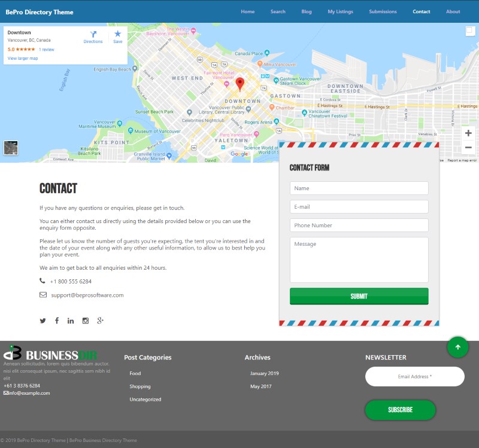This screenshot has width=479, height=448.
Task: Switch to the satellite view thumbnail
Action: (x=11, y=148)
